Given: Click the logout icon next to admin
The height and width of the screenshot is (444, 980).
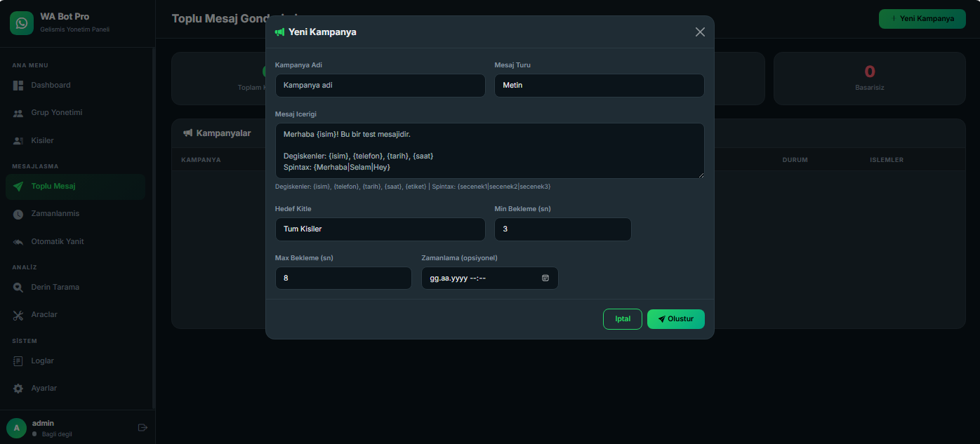Looking at the screenshot, I should [143, 428].
